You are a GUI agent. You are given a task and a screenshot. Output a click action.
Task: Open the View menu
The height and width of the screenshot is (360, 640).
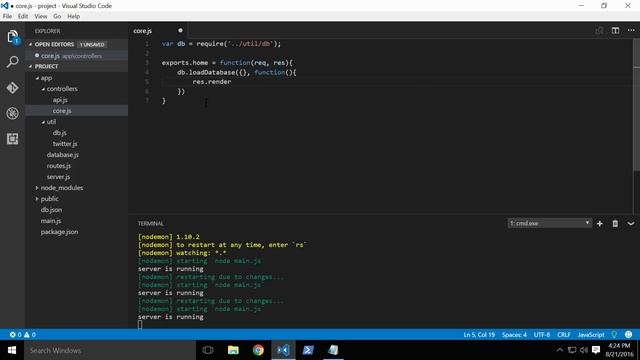tap(40, 16)
